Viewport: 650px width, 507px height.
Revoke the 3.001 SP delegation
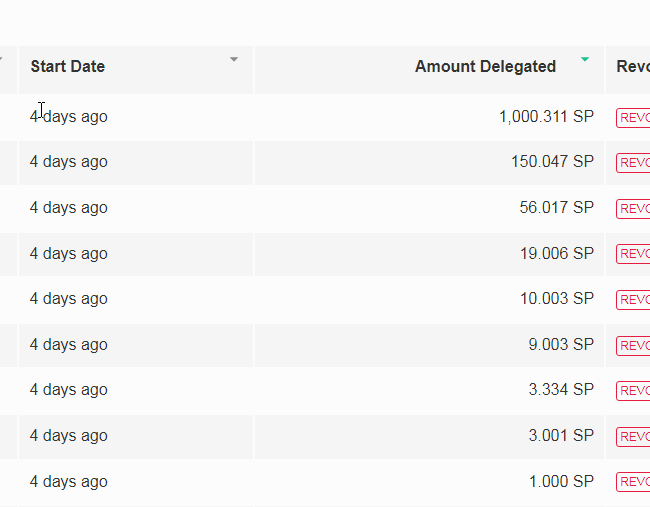634,436
